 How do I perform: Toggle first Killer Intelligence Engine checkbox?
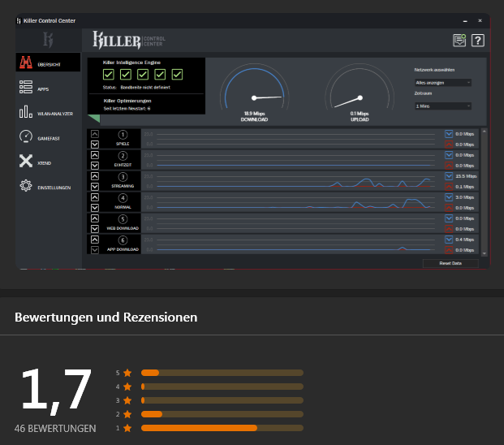pos(108,74)
